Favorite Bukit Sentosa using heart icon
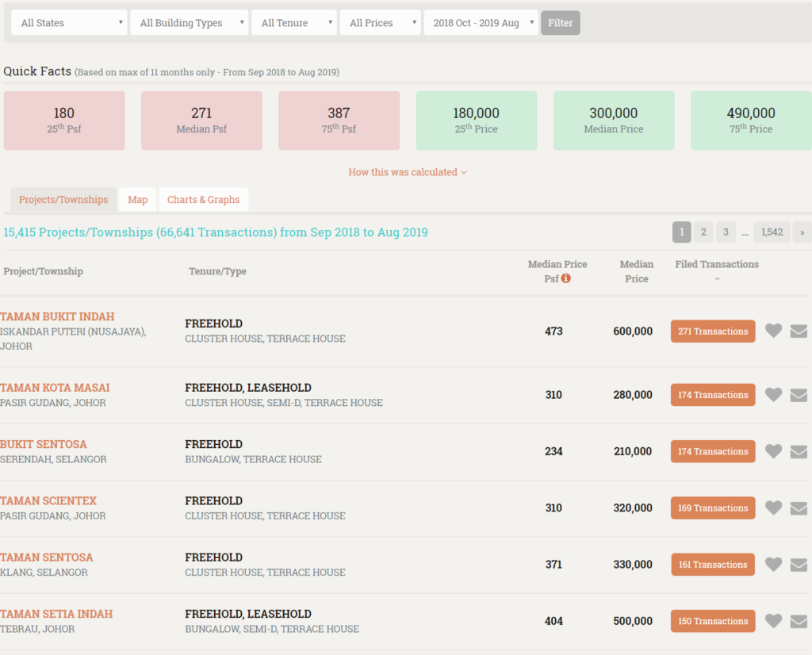This screenshot has width=812, height=655. point(773,451)
